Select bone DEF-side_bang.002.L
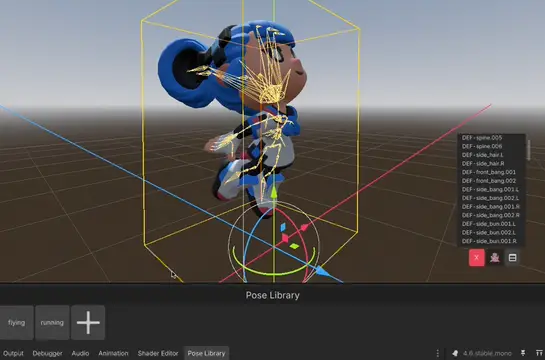This screenshot has height=360, width=545. [x=491, y=198]
